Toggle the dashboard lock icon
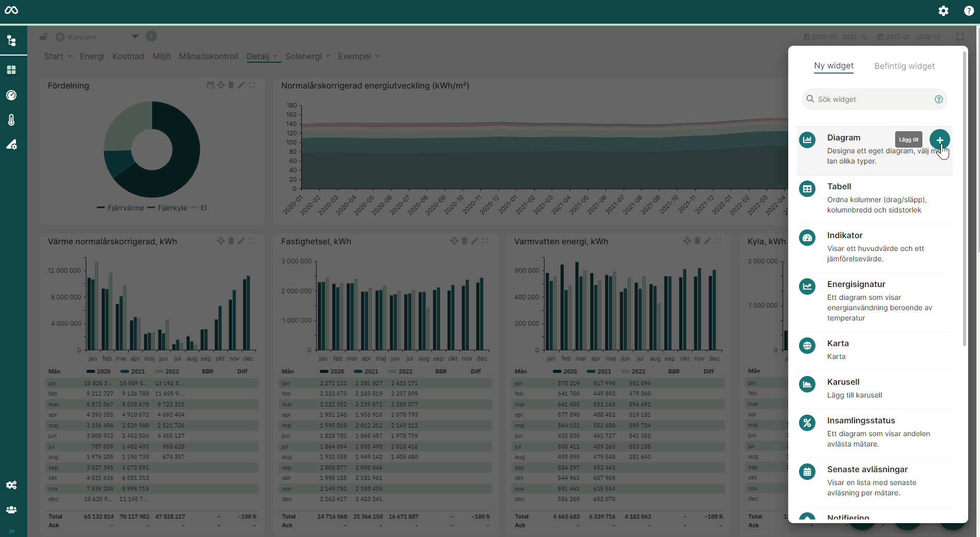 44,37
